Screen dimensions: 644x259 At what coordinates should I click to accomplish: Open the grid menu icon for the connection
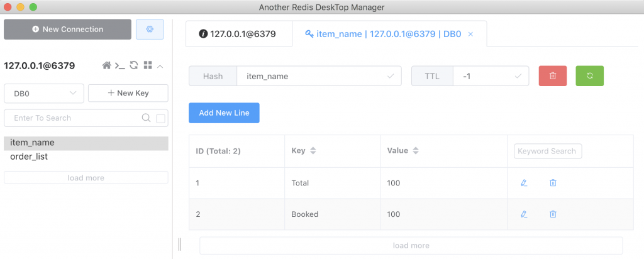pos(148,65)
